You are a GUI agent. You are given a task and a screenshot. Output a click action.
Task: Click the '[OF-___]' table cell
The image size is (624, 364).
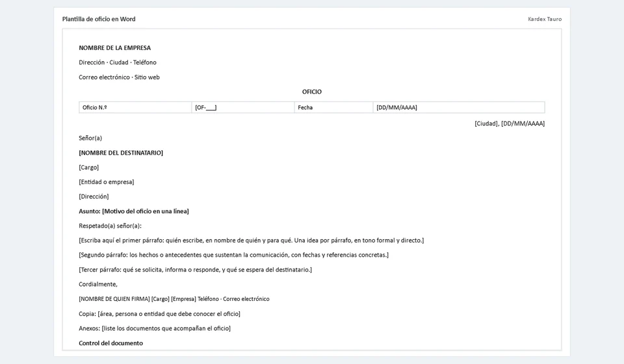click(242, 107)
